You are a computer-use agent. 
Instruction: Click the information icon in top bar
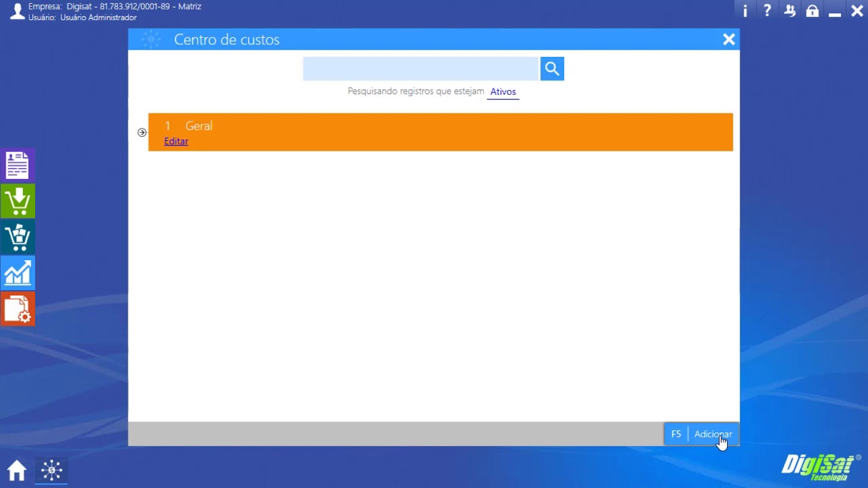(x=745, y=11)
